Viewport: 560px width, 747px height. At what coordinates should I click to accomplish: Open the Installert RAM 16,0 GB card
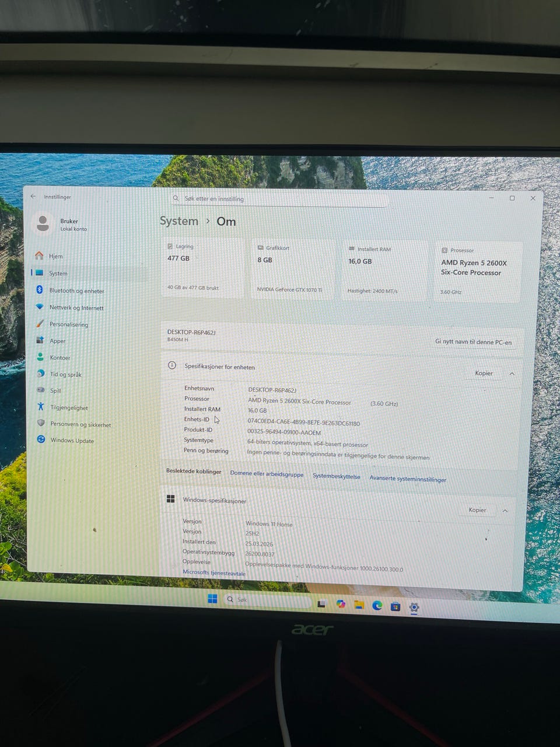click(x=384, y=271)
